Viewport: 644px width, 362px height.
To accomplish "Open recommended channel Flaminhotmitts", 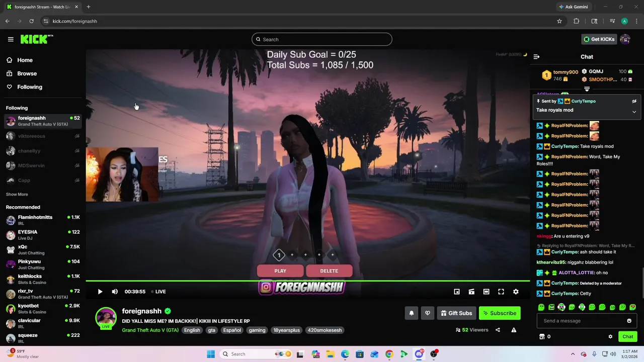I will pos(43,220).
